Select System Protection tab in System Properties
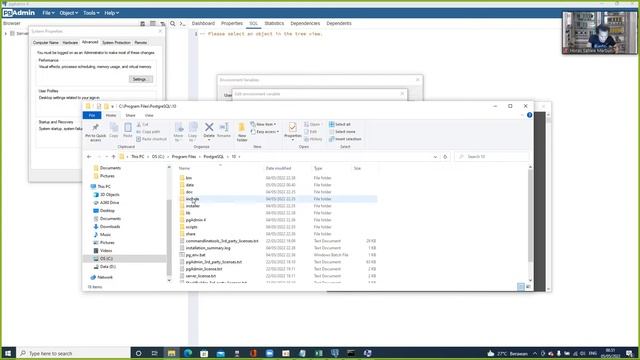The image size is (640, 360). 116,42
